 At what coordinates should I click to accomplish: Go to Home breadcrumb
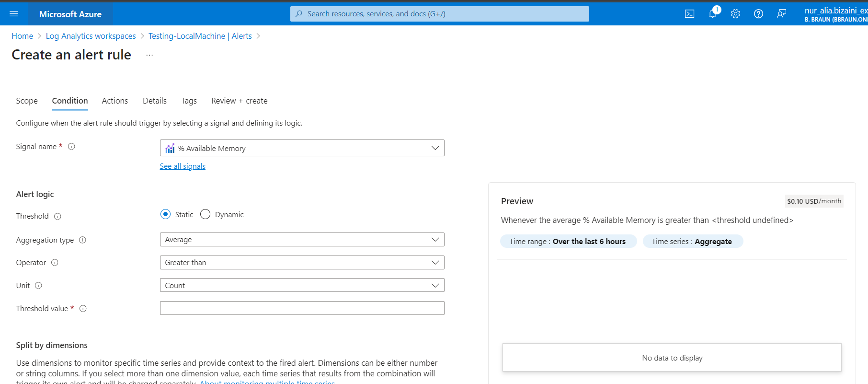pyautogui.click(x=23, y=36)
